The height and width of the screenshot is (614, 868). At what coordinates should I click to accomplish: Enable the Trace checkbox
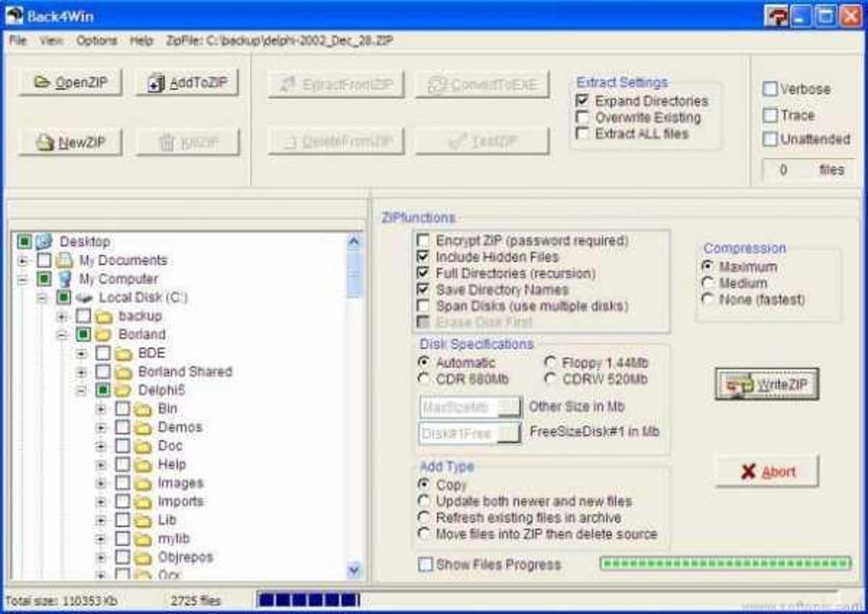click(770, 115)
